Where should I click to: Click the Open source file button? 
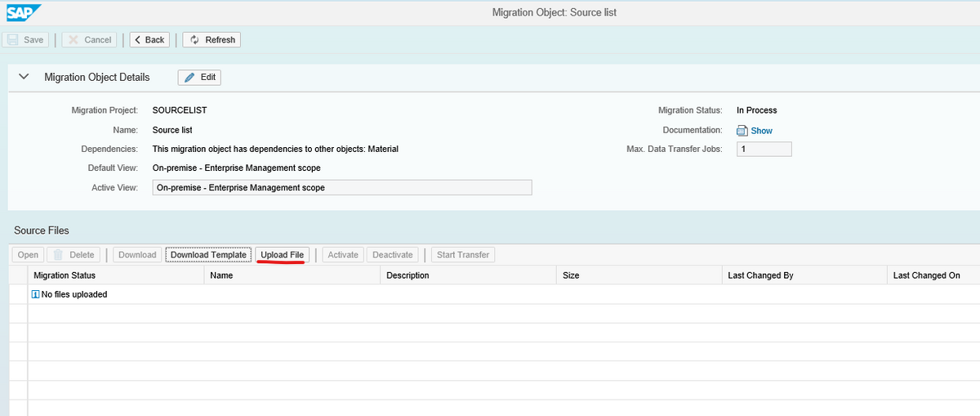point(29,254)
